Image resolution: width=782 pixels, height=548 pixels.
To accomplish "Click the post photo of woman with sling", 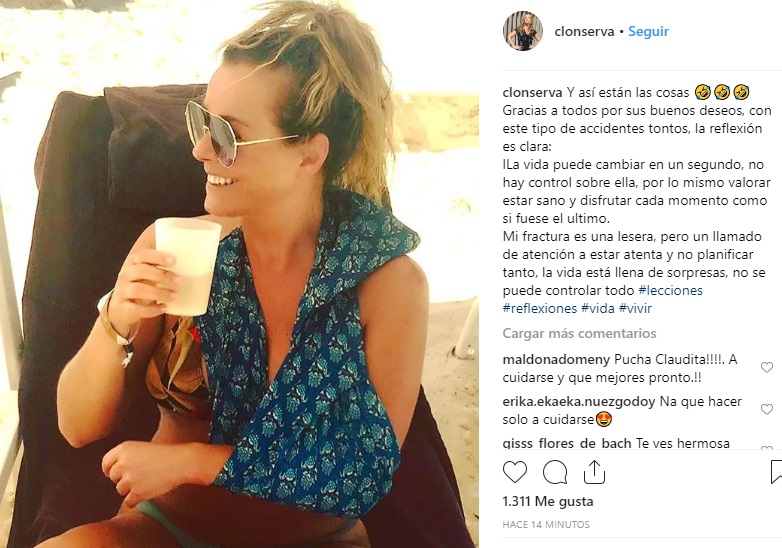I will pyautogui.click(x=239, y=274).
